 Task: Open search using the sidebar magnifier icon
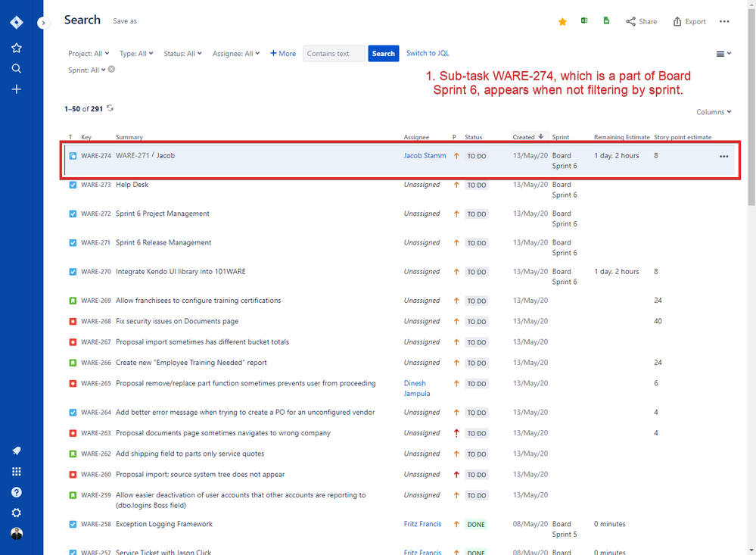[x=16, y=68]
